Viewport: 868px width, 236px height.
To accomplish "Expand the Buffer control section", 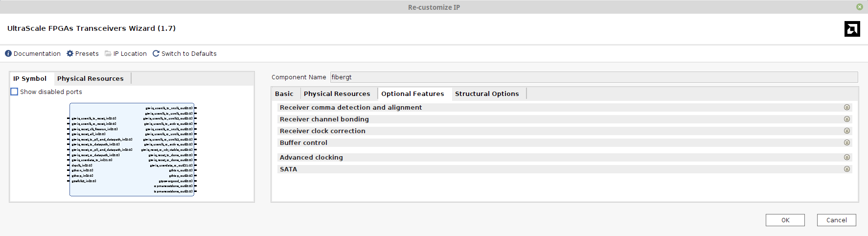I will [x=846, y=142].
